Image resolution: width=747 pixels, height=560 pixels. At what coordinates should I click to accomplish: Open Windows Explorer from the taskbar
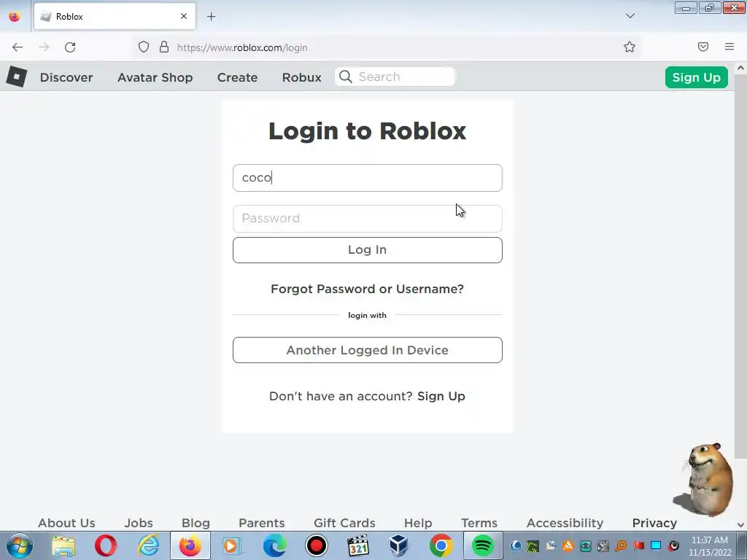pyautogui.click(x=64, y=545)
